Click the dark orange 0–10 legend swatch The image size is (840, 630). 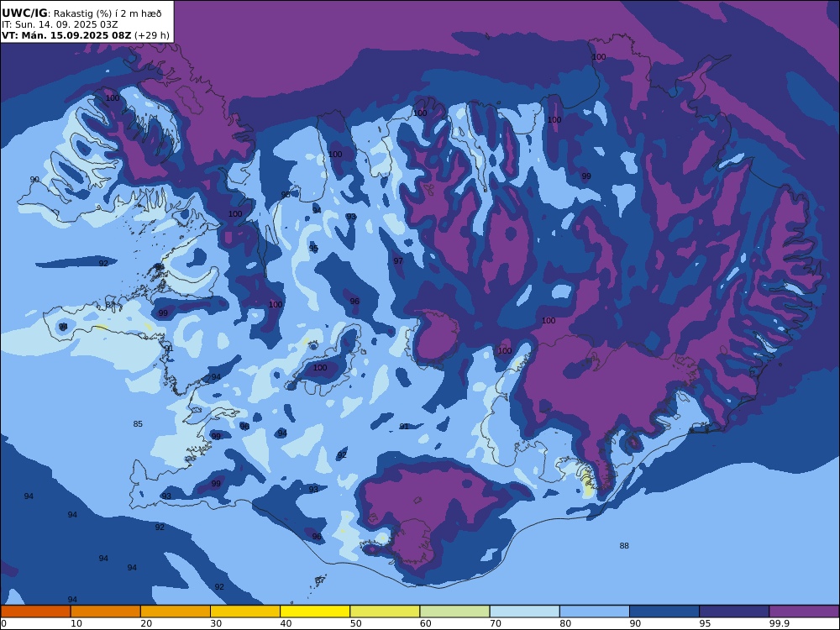coord(35,612)
